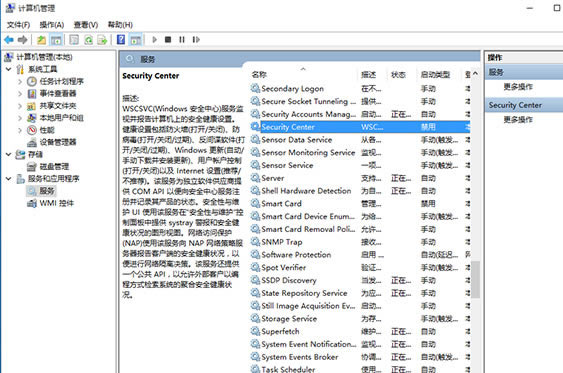The height and width of the screenshot is (373, 563).
Task: Open the 操作(A) menu
Action: coord(52,25)
